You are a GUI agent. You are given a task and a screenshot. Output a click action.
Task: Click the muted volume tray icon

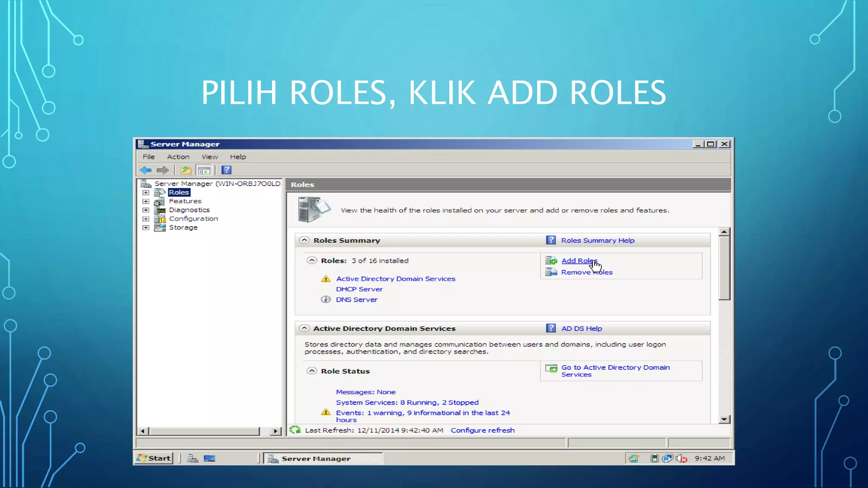tap(682, 458)
